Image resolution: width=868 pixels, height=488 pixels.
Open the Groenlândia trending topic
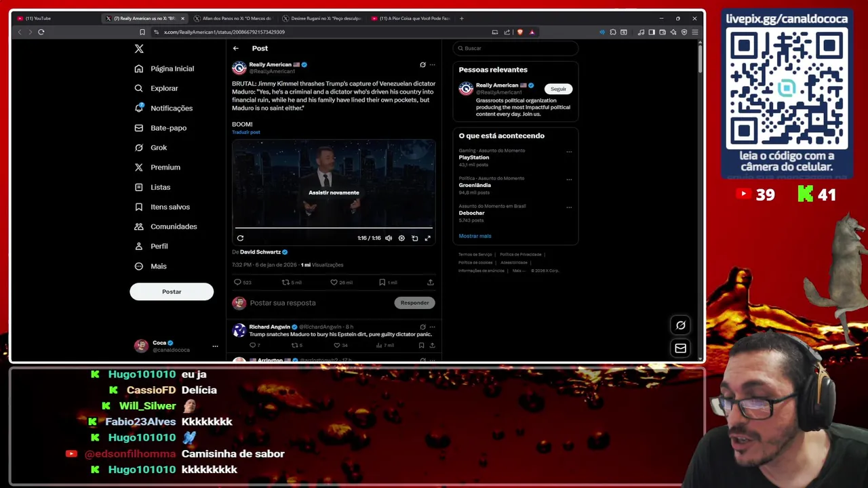(475, 185)
